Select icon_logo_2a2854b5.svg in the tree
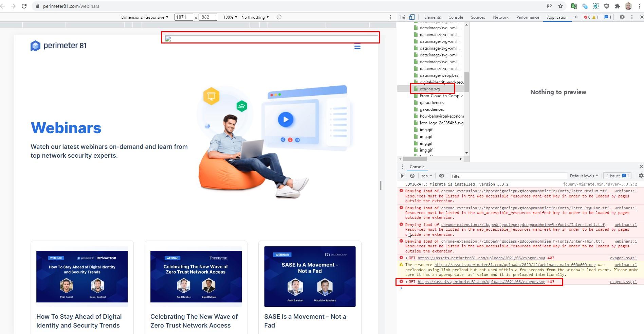Viewport: 644px width, 334px height. (x=441, y=123)
